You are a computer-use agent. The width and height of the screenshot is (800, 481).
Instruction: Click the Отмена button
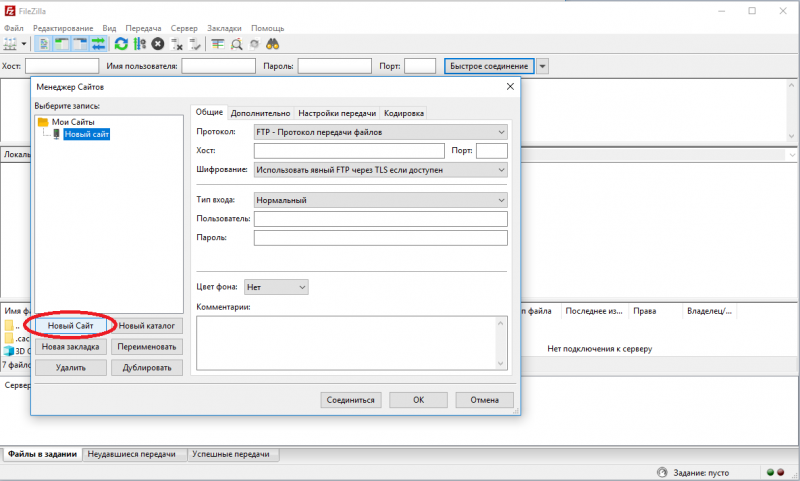484,400
